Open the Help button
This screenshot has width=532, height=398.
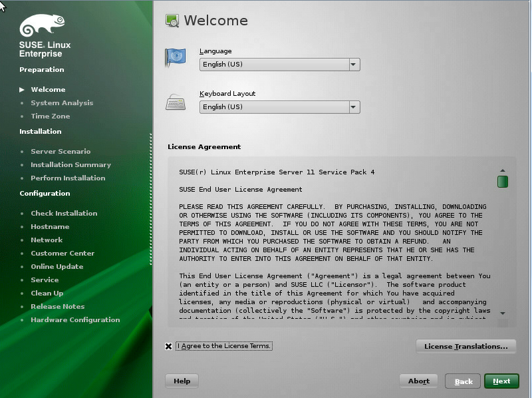182,381
